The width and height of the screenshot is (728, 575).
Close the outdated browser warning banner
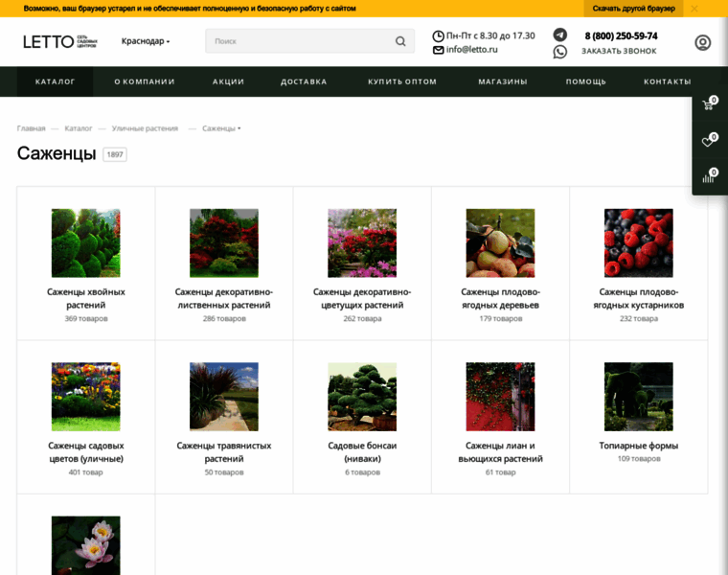[694, 9]
